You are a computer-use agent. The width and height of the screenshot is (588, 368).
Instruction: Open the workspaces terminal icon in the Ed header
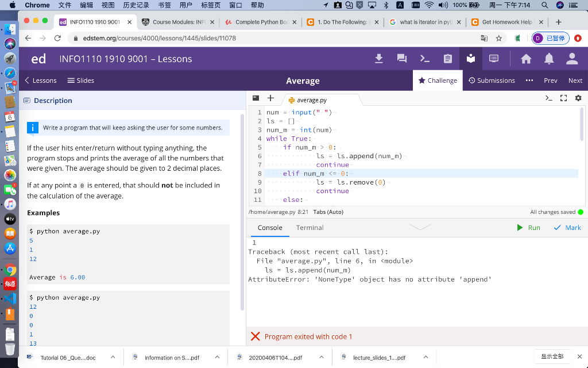pos(424,59)
